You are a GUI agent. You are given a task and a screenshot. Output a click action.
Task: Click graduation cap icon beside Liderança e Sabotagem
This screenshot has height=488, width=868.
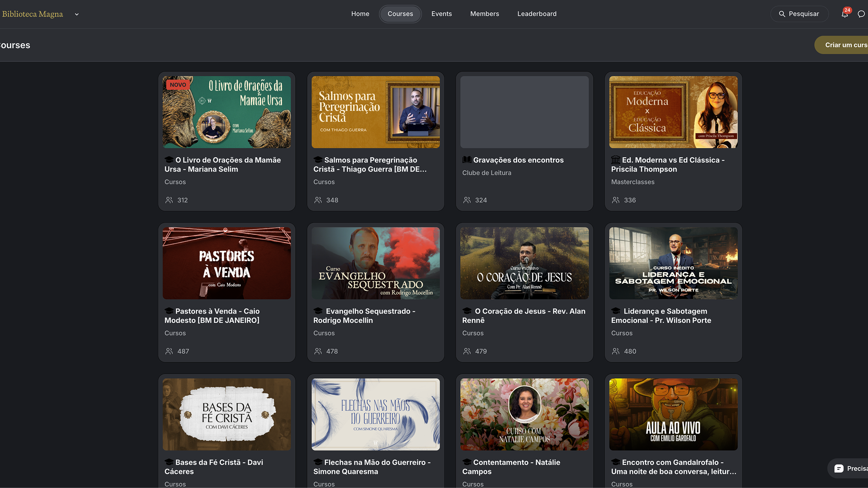point(616,311)
